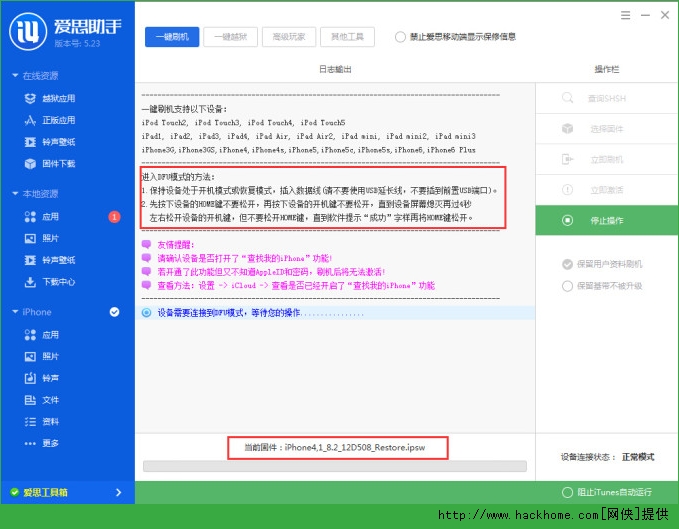Viewport: 679px width, 529px height.
Task: Open 正版应用 app store section
Action: point(58,120)
